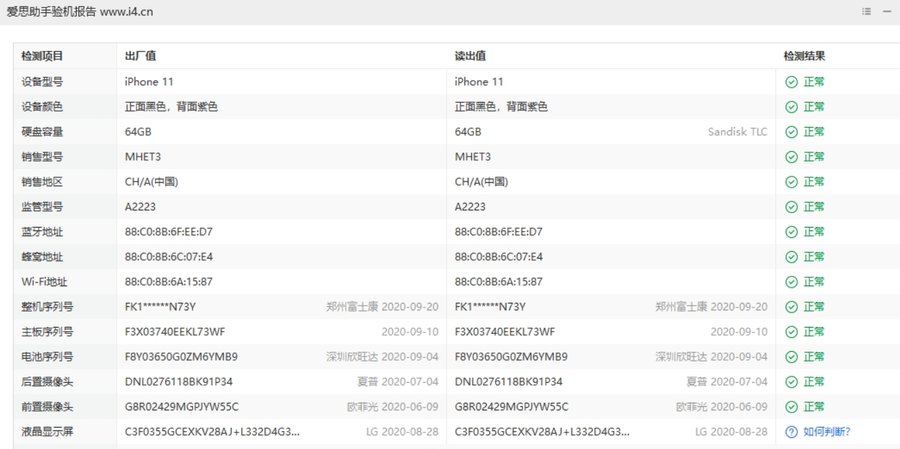The image size is (900, 449).
Task: Click 正常 result text in 设备型号 row
Action: (x=814, y=82)
